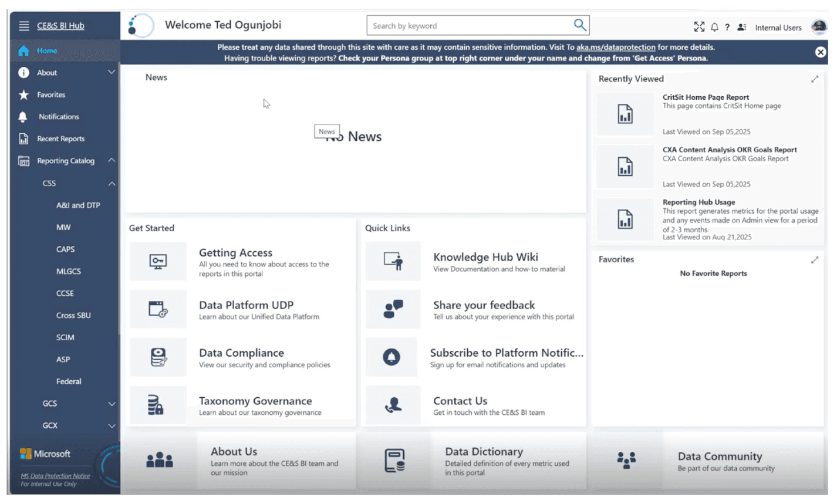Open Knowledge Hub Wiki presenter icon
Screen dimensions: 837x504
393,261
